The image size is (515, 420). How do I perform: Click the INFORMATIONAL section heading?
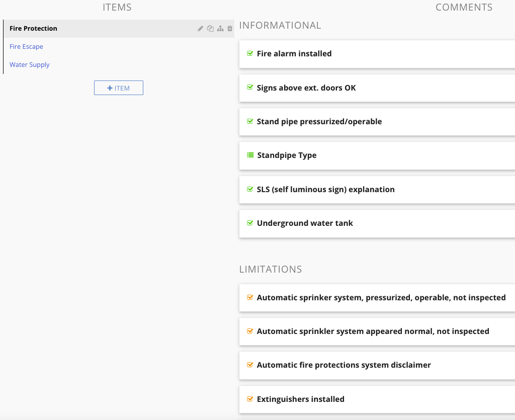coord(280,25)
